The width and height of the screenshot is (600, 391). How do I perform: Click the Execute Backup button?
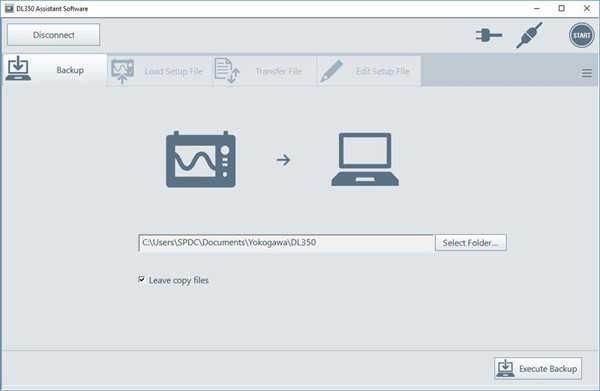pyautogui.click(x=538, y=368)
